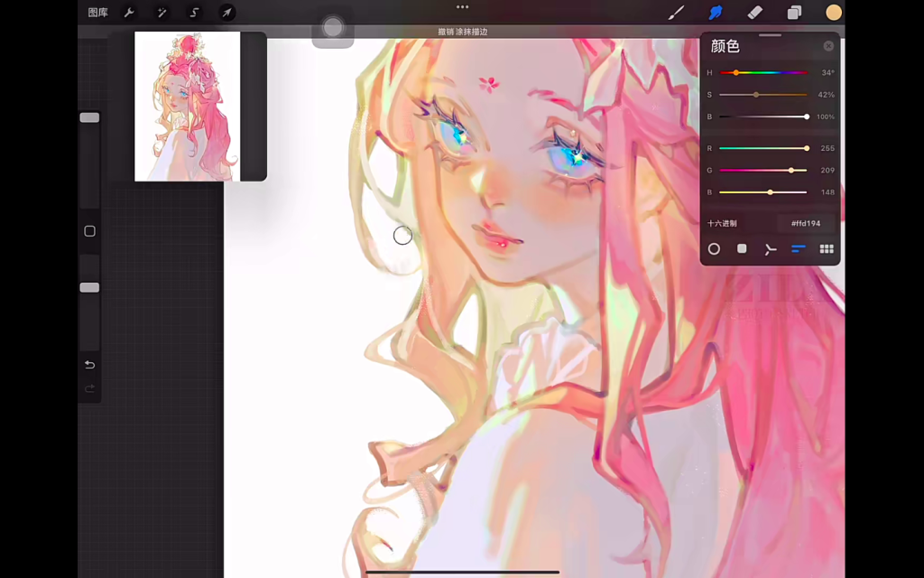The width and height of the screenshot is (924, 578).
Task: Switch color panel to Harmony mode
Action: [770, 249]
